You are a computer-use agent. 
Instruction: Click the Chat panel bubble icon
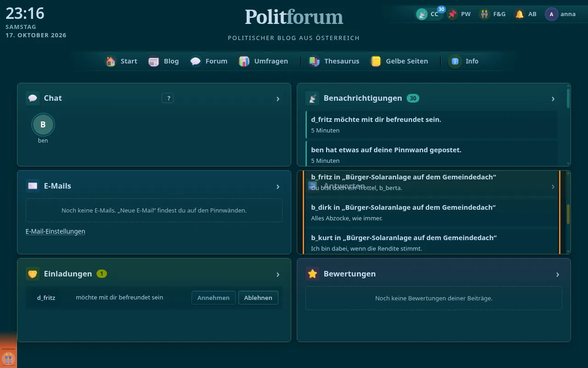(33, 98)
